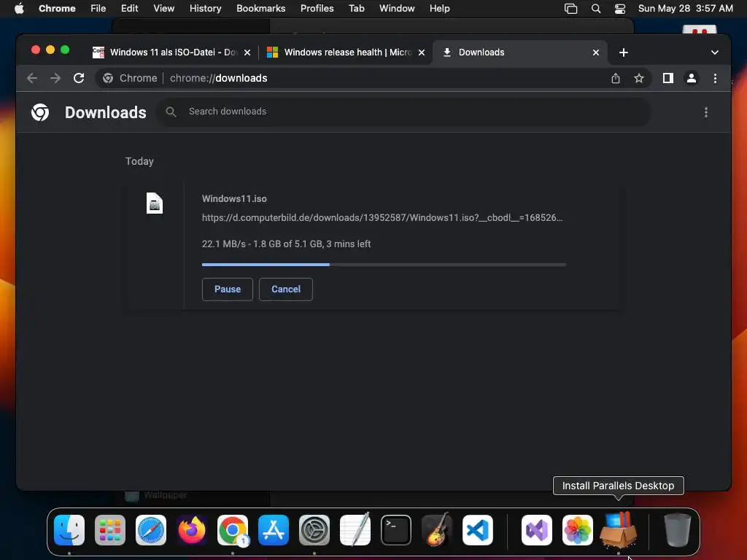747x560 pixels.
Task: Click the '3 mins left' download status
Action: tap(348, 244)
